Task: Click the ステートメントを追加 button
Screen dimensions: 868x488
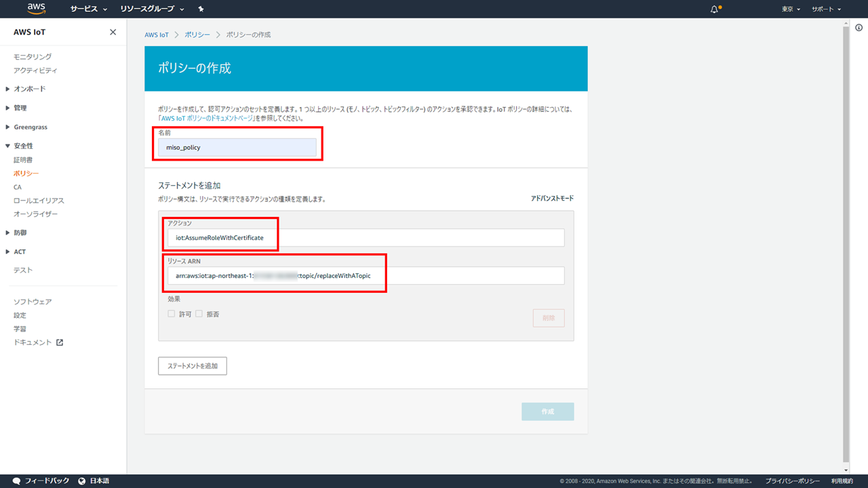Action: click(x=193, y=366)
